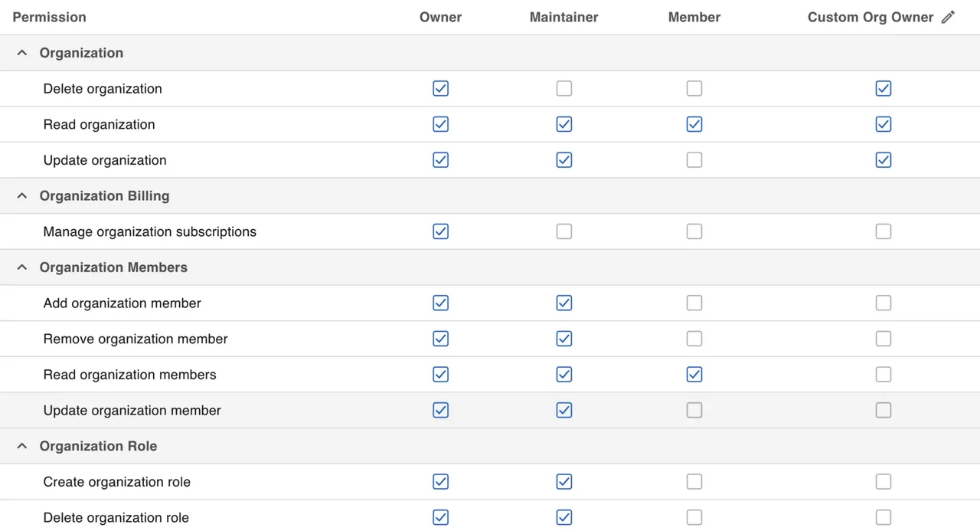This screenshot has width=980, height=531.
Task: Click the 'Read organization members' label
Action: 129,375
